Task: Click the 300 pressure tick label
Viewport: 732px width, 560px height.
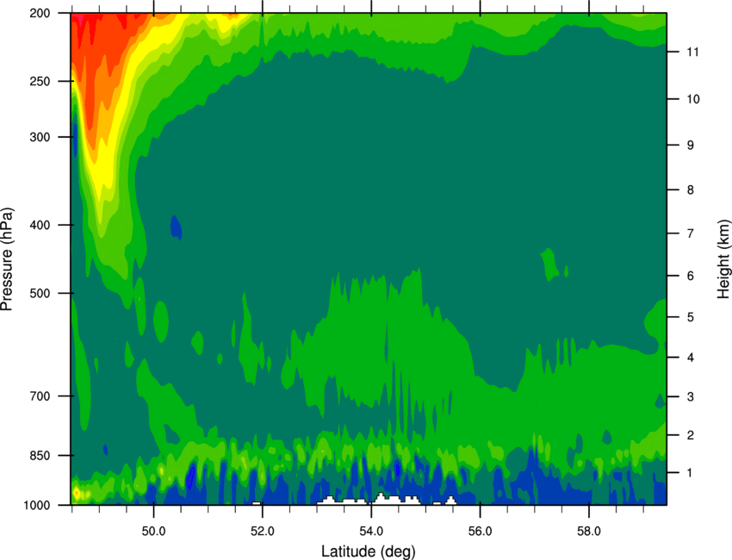Action: (x=40, y=137)
